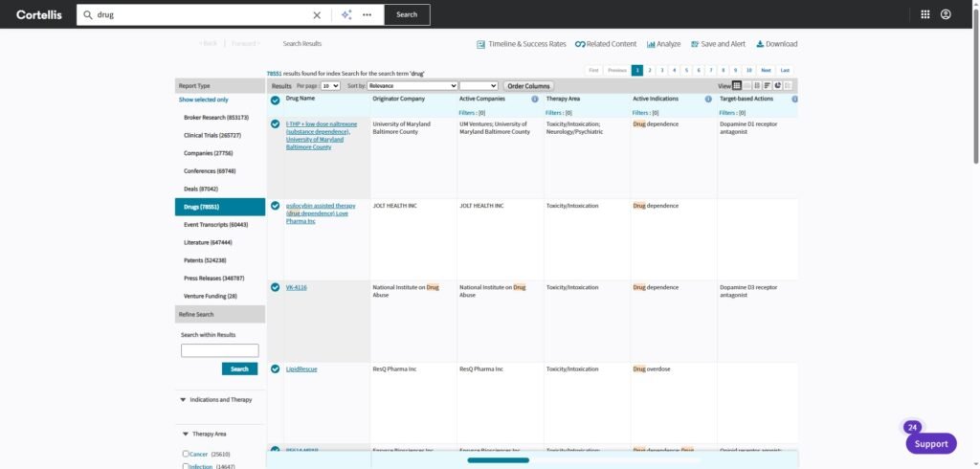Open the user account profile icon

pyautogui.click(x=946, y=14)
